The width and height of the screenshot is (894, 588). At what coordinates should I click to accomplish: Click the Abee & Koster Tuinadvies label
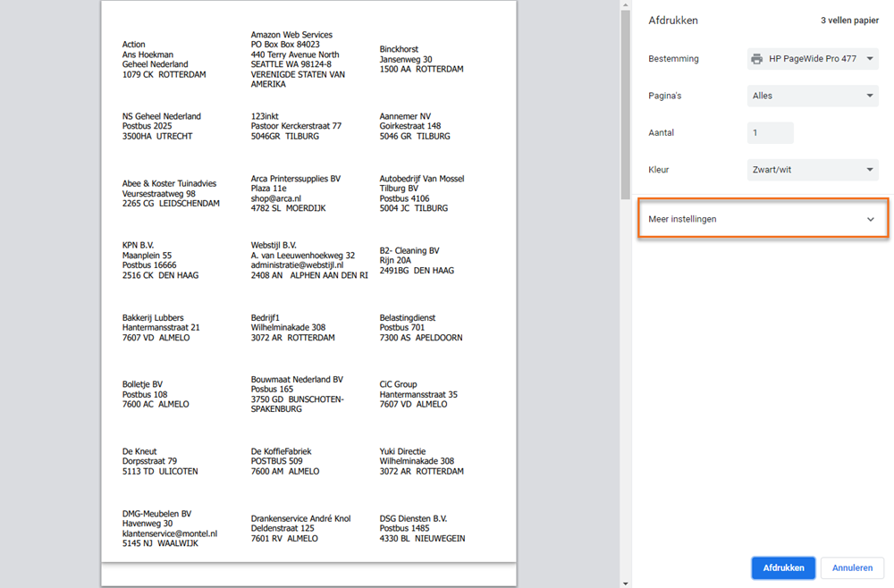pyautogui.click(x=171, y=193)
